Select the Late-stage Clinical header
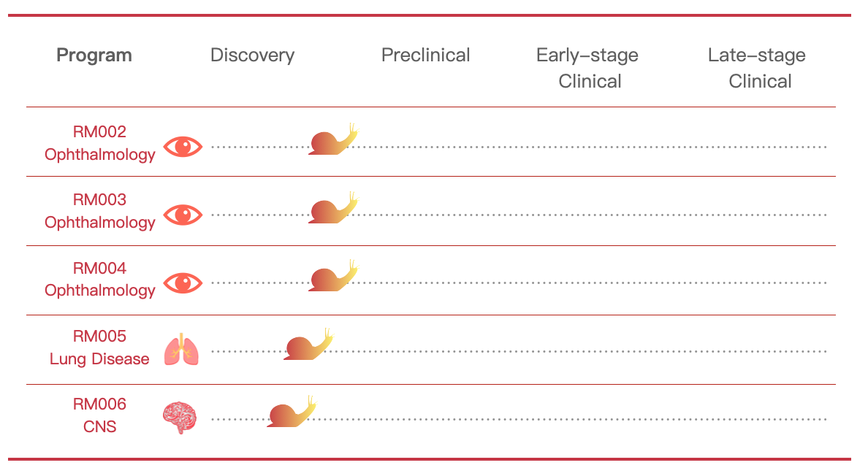The image size is (868, 476). (757, 68)
